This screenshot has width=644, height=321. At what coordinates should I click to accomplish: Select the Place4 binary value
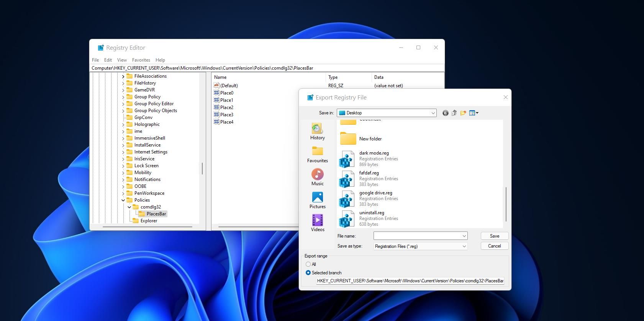pyautogui.click(x=227, y=122)
